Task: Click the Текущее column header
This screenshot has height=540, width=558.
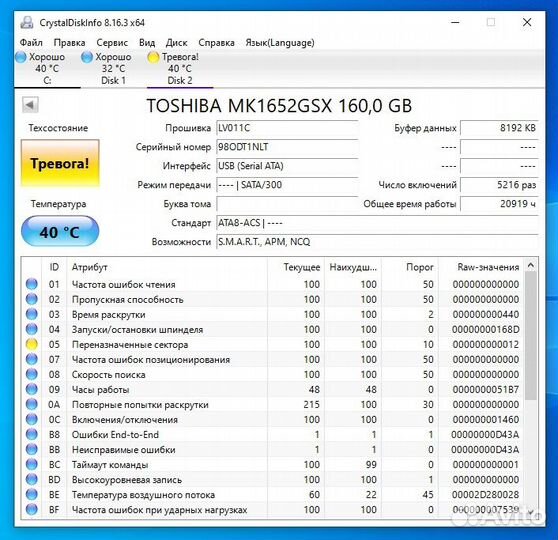Action: [296, 267]
